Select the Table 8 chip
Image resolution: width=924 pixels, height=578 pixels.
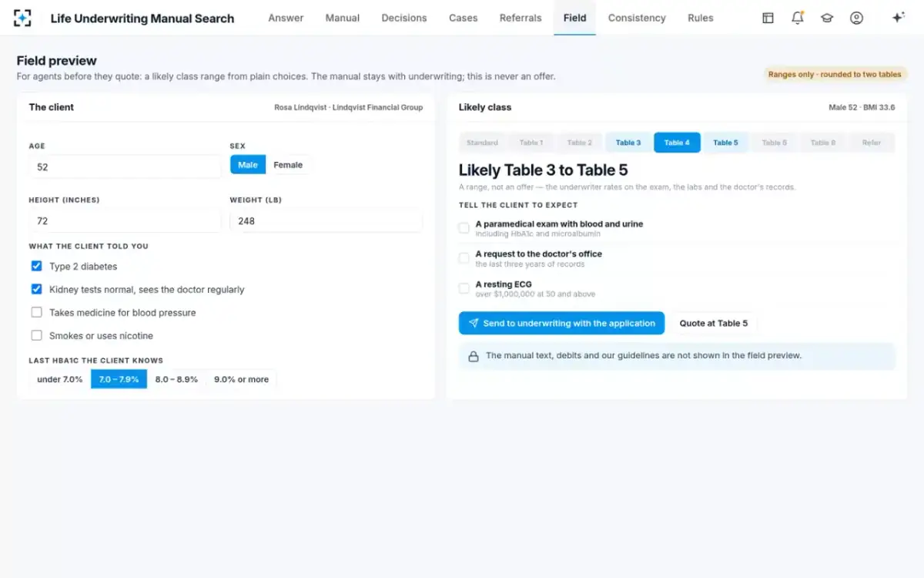tap(822, 143)
